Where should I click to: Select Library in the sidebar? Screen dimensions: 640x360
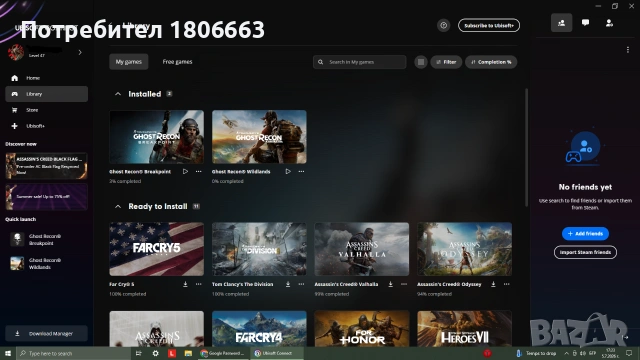point(47,94)
